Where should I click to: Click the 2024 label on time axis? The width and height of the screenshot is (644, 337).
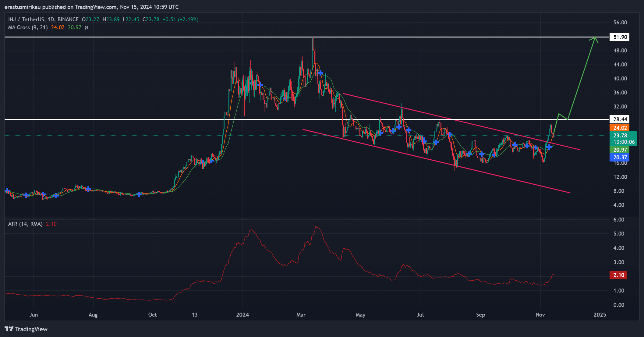(242, 315)
